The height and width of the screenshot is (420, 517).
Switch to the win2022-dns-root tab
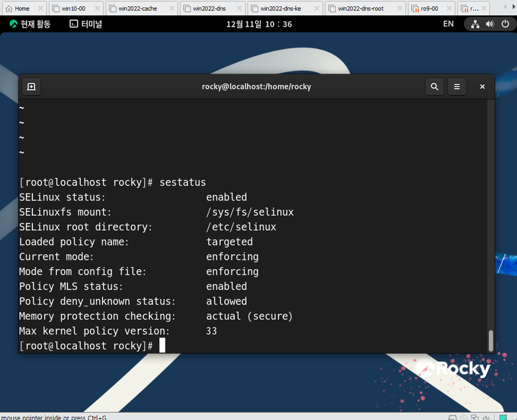click(x=360, y=8)
